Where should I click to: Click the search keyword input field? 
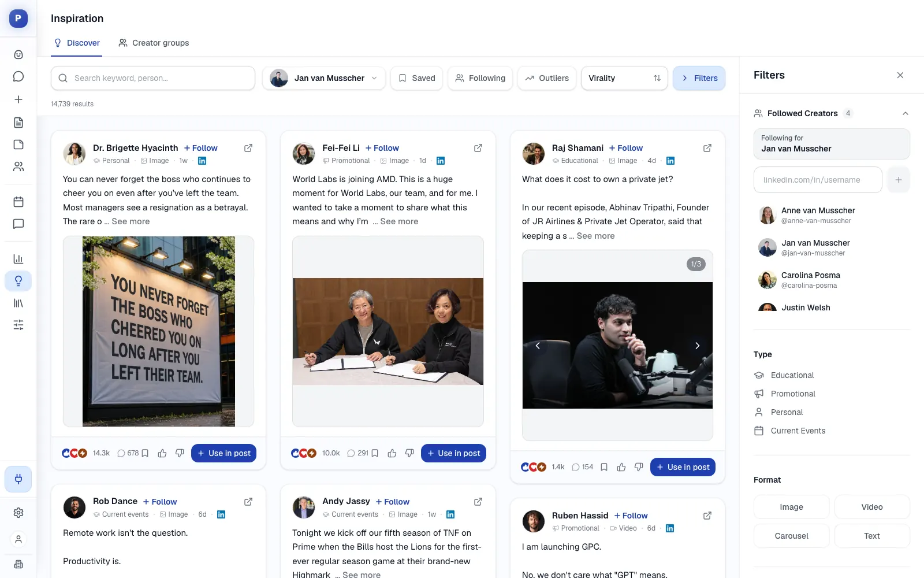pyautogui.click(x=153, y=78)
